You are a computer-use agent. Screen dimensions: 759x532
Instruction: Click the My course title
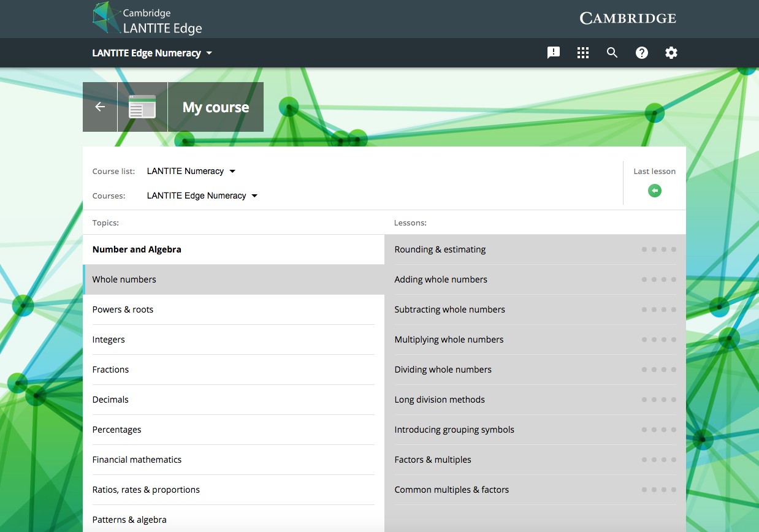[216, 107]
